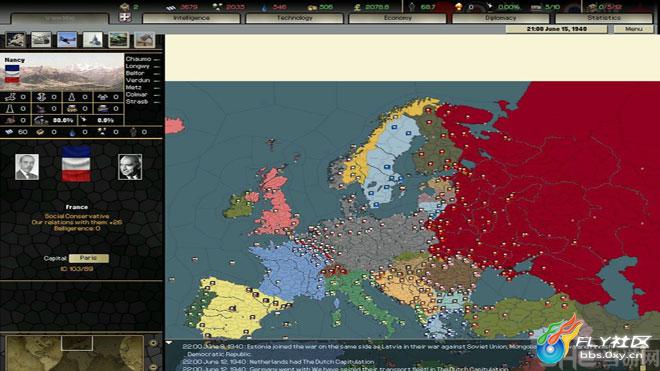The height and width of the screenshot is (371, 660).
Task: Open the infantry unit build icon
Action: click(16, 40)
